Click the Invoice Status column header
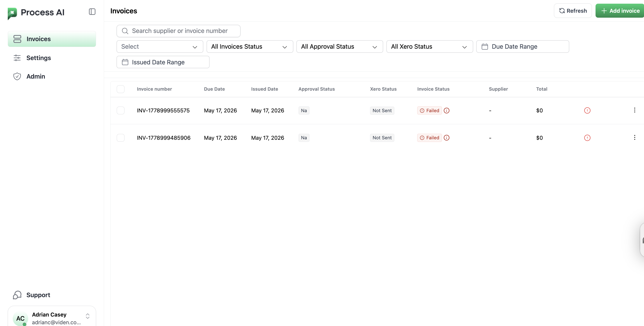Viewport: 644px width, 326px height. click(x=433, y=89)
